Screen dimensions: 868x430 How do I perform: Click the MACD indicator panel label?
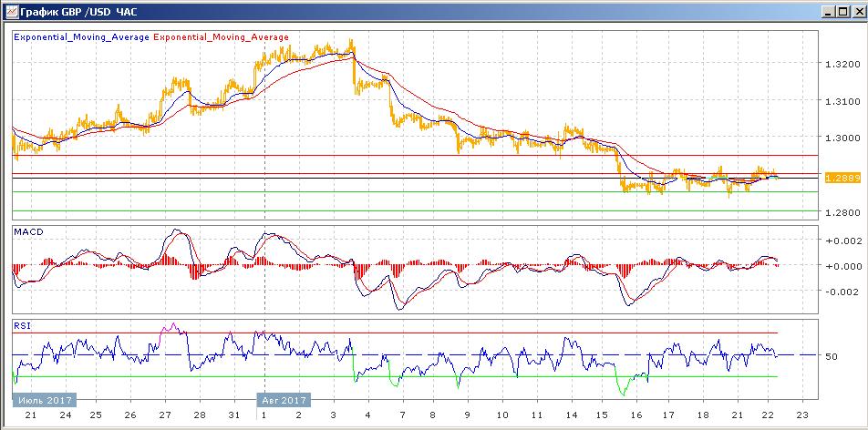coord(28,232)
